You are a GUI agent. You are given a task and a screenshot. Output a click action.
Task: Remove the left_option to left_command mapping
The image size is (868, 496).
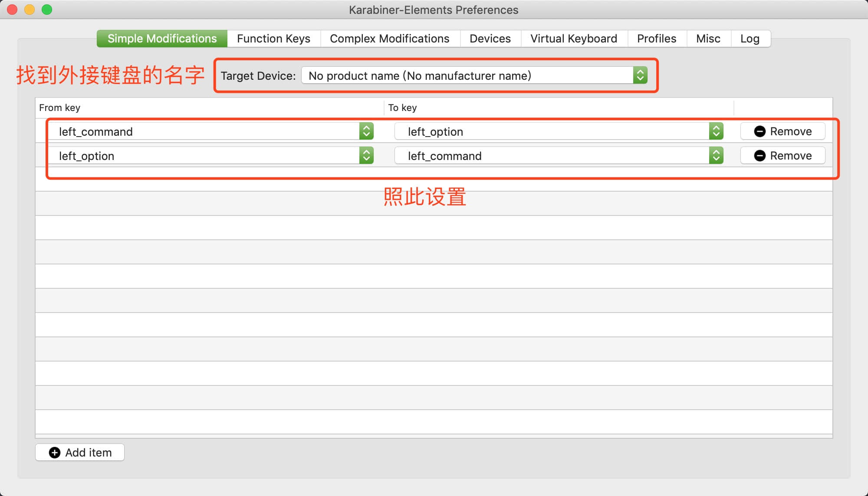pyautogui.click(x=783, y=156)
